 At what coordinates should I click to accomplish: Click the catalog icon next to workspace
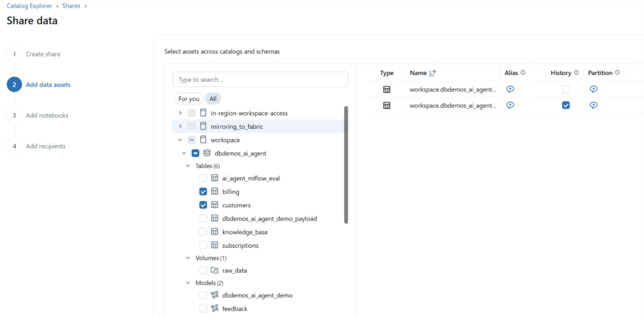pyautogui.click(x=203, y=140)
